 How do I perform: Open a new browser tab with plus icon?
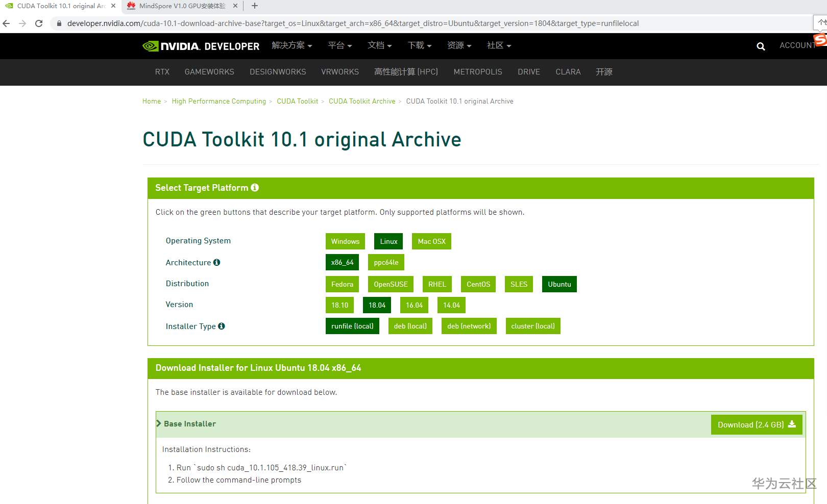[255, 6]
